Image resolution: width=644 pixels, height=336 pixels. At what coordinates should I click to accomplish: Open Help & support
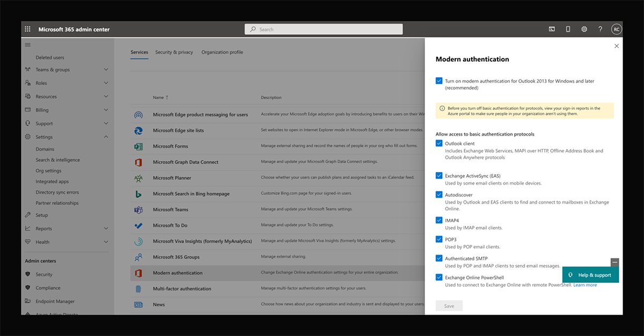[590, 274]
